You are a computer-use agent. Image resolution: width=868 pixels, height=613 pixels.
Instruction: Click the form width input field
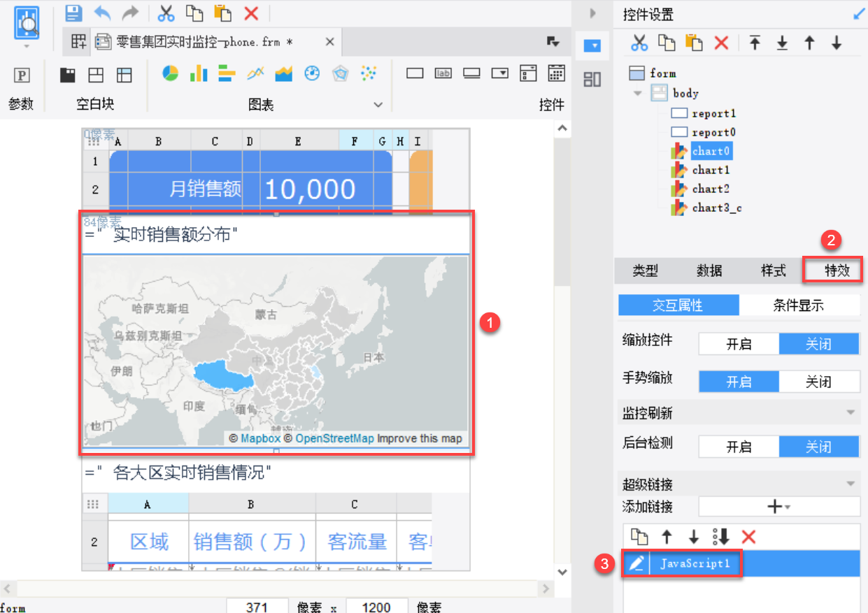pos(257,607)
